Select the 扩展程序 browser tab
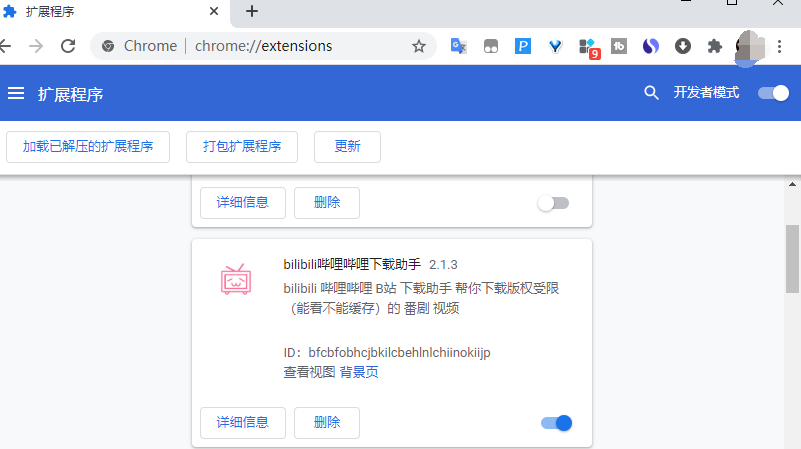Screen dimensions: 801x449 (113, 12)
